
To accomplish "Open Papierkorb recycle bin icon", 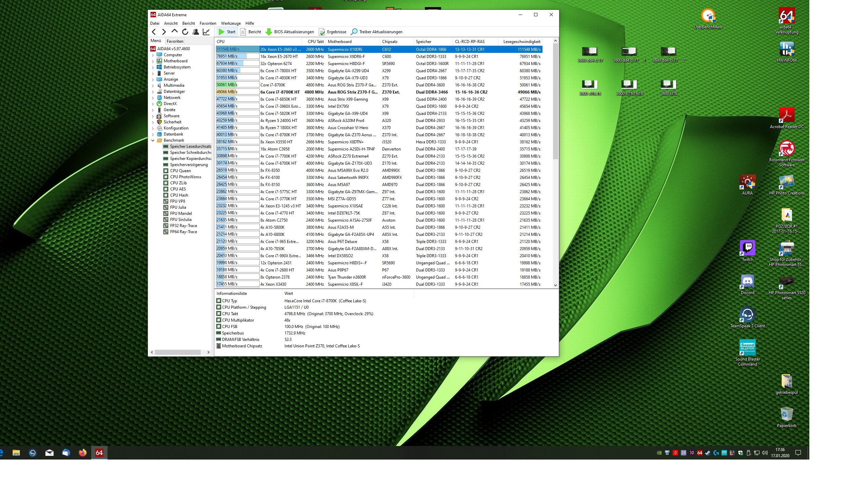I will point(787,417).
